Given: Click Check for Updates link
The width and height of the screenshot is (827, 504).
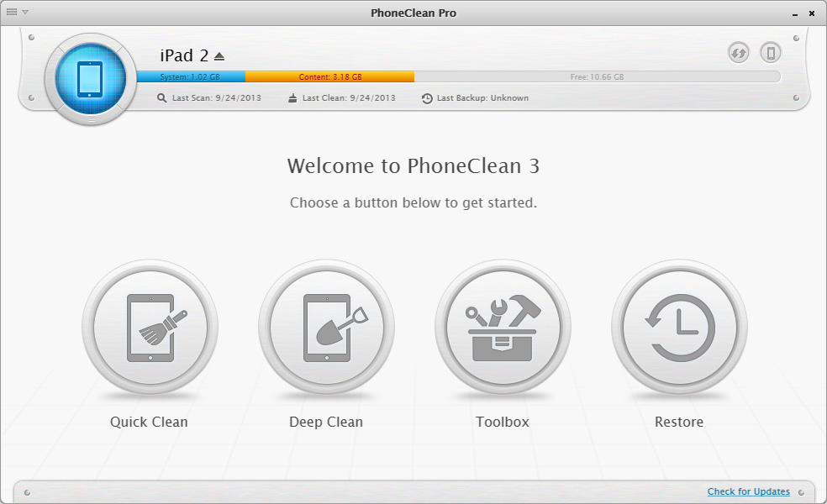Looking at the screenshot, I should (x=748, y=491).
